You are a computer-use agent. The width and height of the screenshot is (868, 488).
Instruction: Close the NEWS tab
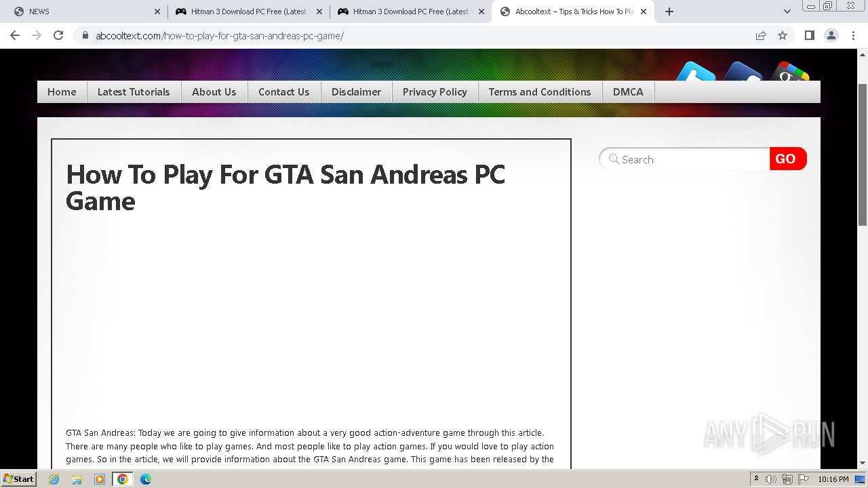pyautogui.click(x=157, y=12)
